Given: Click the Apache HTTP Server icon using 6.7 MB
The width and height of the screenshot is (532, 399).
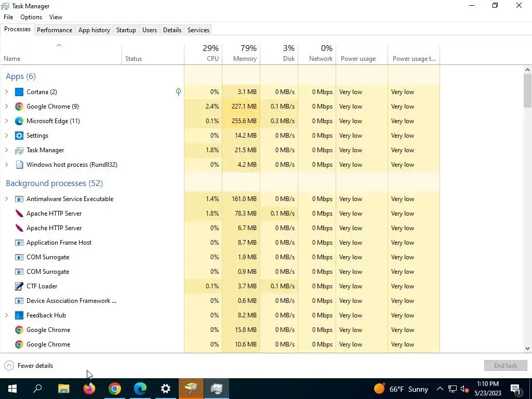Looking at the screenshot, I should point(19,229).
